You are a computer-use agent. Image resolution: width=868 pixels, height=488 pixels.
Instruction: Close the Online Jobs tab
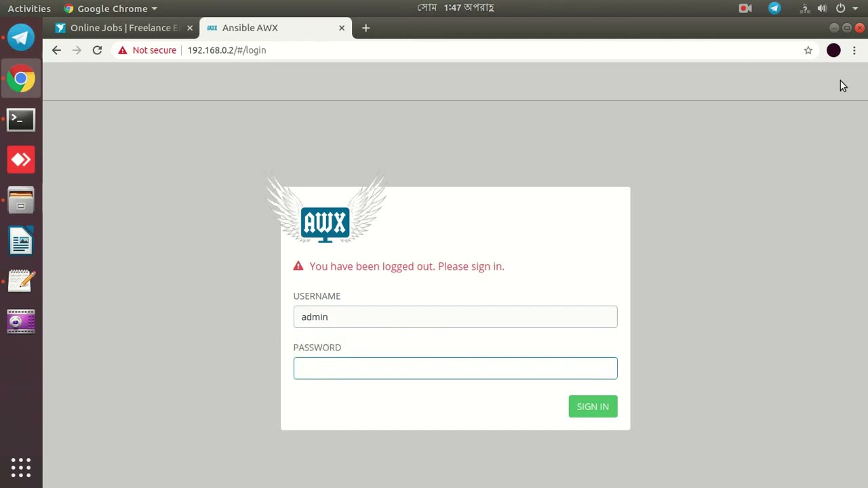click(x=190, y=28)
